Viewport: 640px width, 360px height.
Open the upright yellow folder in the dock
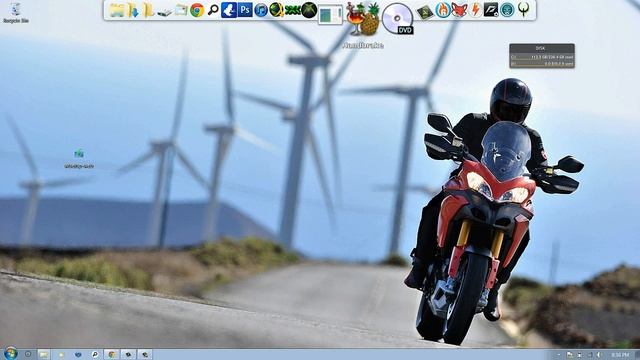click(149, 10)
